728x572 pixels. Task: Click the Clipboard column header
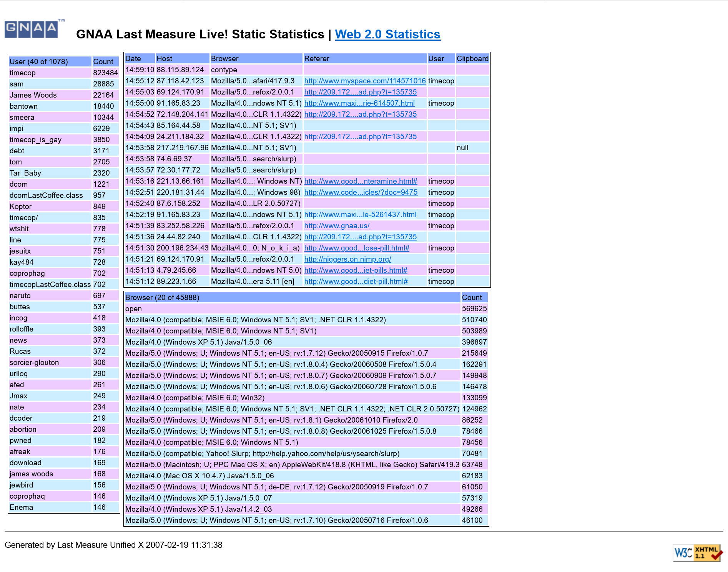pyautogui.click(x=472, y=58)
